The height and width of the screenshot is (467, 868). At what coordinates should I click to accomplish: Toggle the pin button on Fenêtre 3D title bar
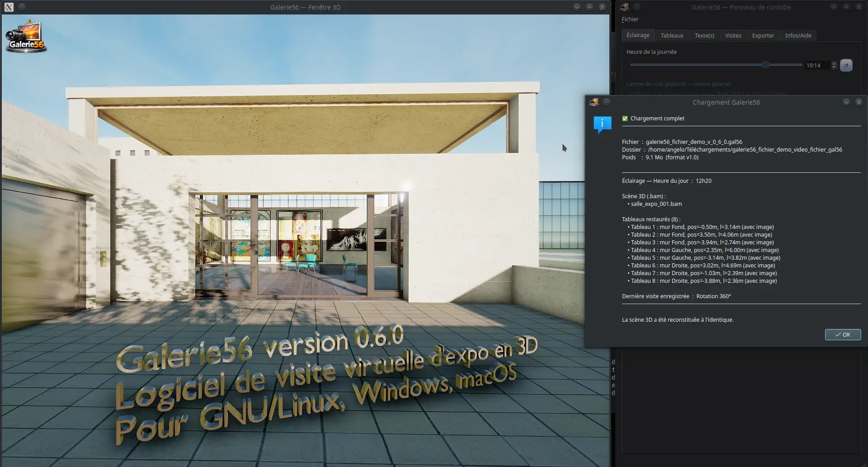pyautogui.click(x=22, y=7)
